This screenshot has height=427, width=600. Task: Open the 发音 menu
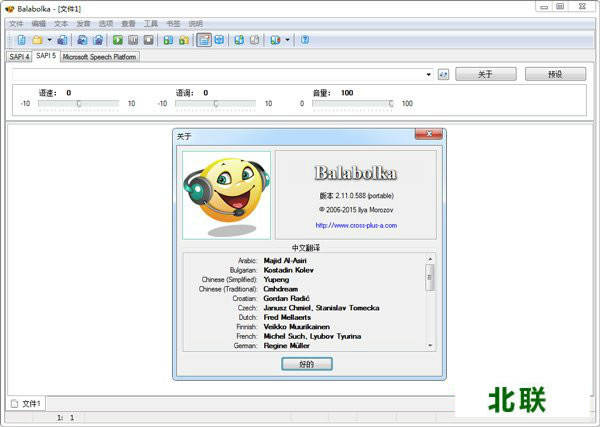point(83,24)
